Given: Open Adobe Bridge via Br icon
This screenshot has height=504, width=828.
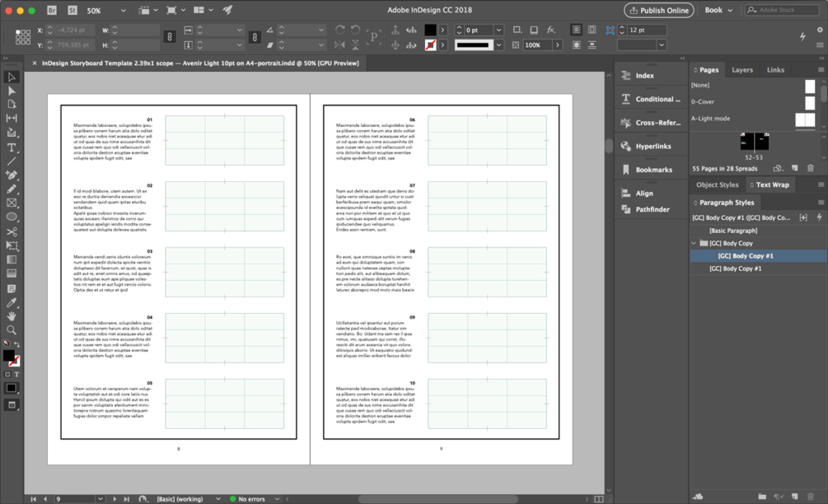Looking at the screenshot, I should click(x=51, y=10).
